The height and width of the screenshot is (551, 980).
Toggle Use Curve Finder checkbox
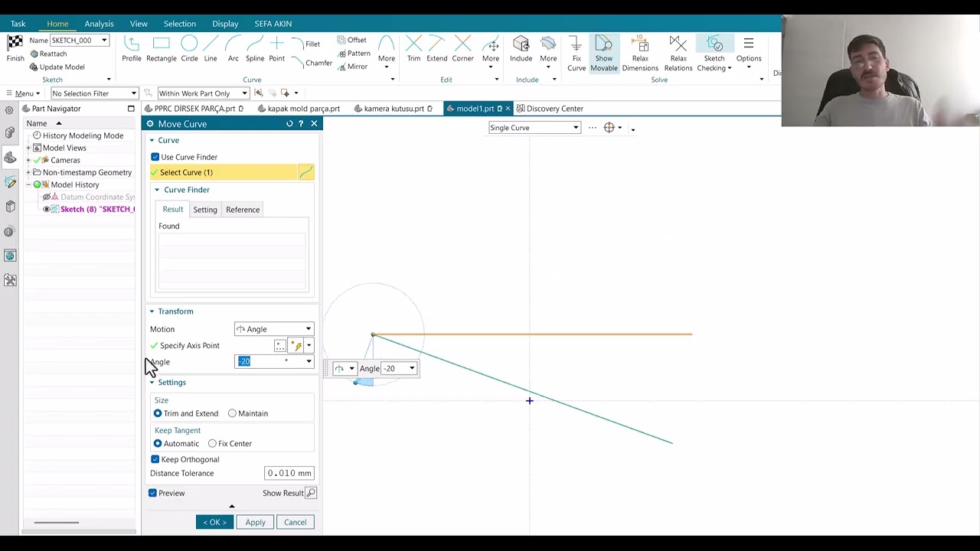tap(155, 157)
